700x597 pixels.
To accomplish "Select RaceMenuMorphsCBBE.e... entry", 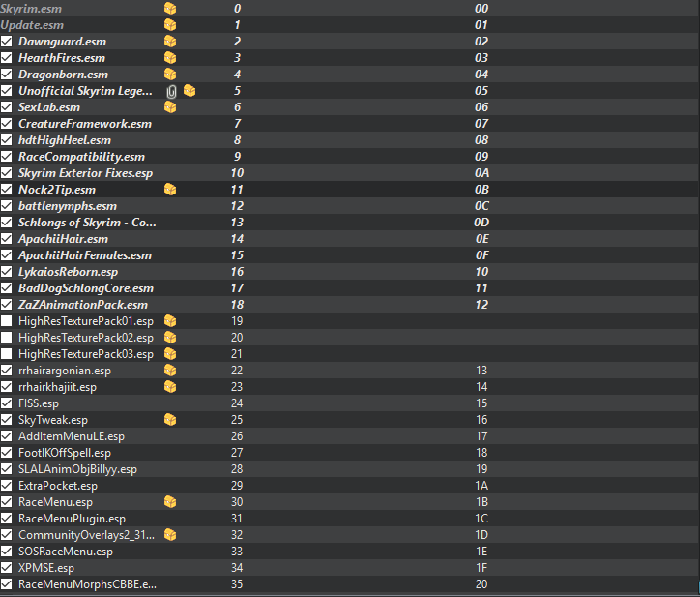I will coord(87,584).
